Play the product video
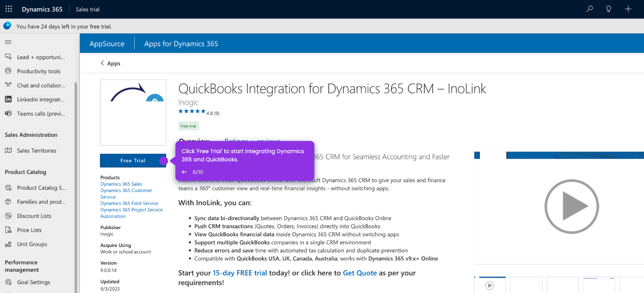644x293 pixels. point(572,206)
